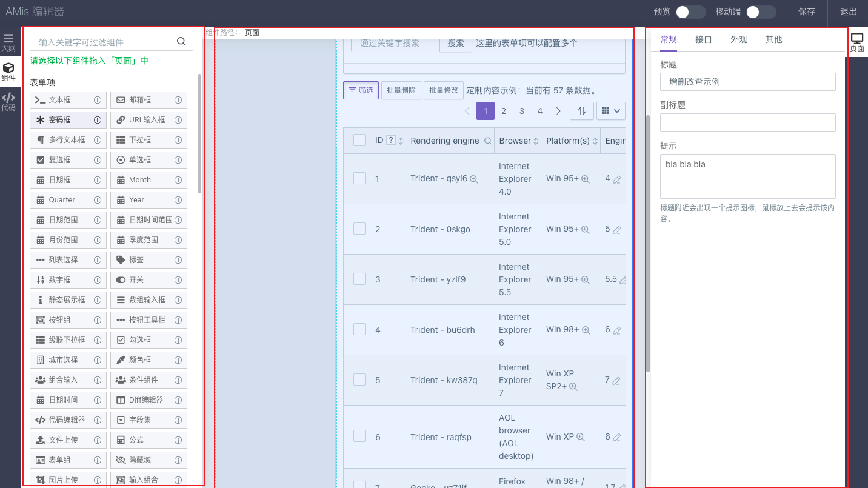Viewport: 868px width, 488px height.
Task: Switch to the 接口 tab
Action: [x=703, y=39]
